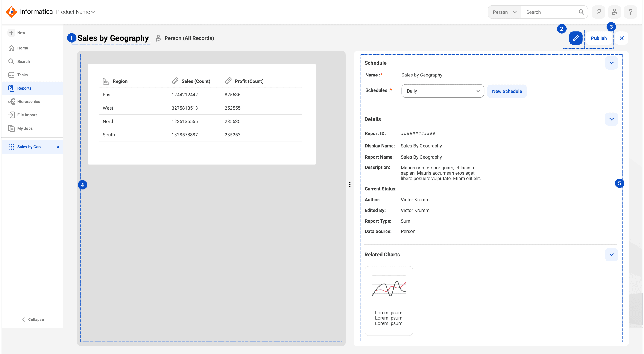Click the Publish button
The height and width of the screenshot is (354, 644).
coord(598,38)
